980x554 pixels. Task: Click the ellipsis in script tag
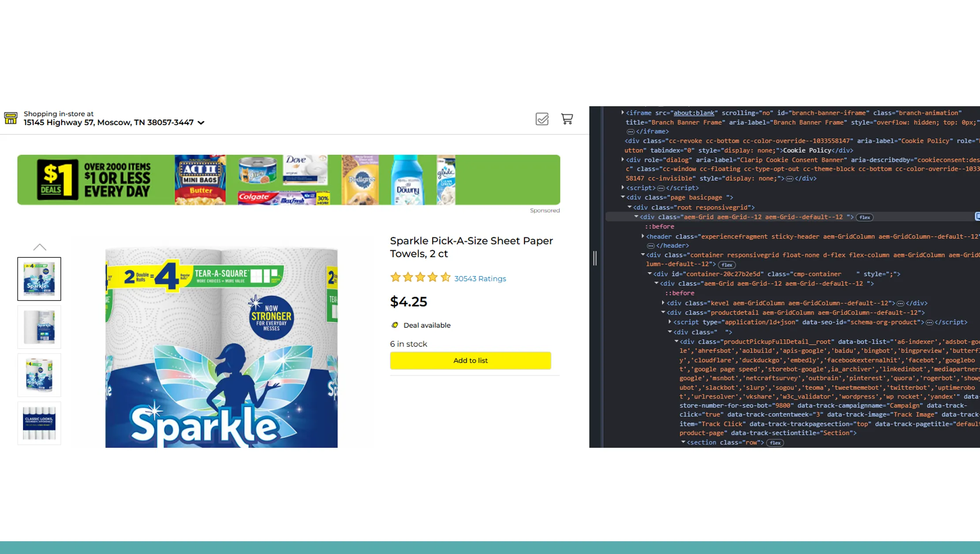(660, 188)
